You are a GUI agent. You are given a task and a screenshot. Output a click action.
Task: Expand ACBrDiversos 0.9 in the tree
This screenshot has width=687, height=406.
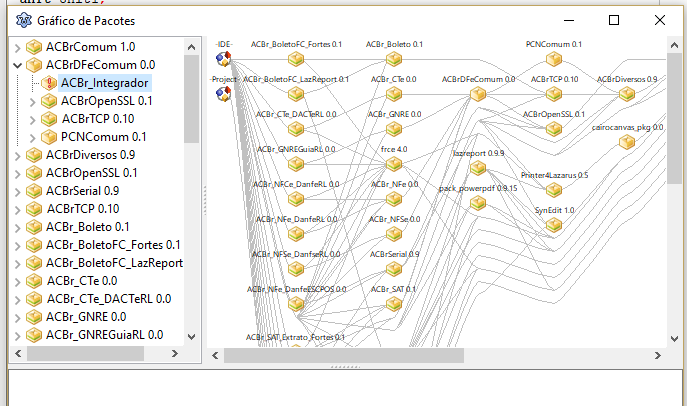click(x=18, y=155)
